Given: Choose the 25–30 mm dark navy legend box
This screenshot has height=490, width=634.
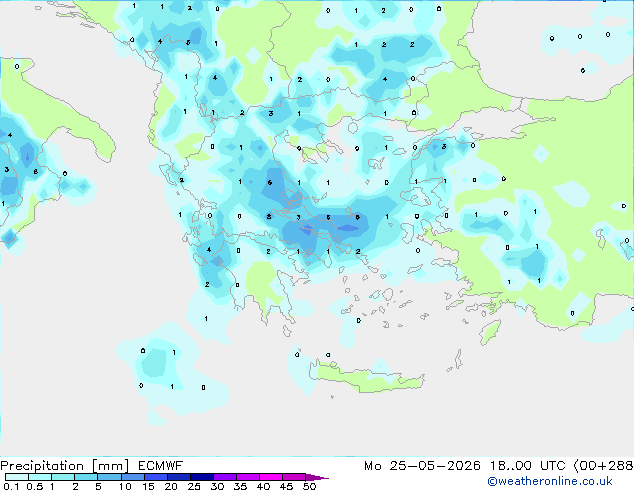Looking at the screenshot, I should (x=201, y=477).
